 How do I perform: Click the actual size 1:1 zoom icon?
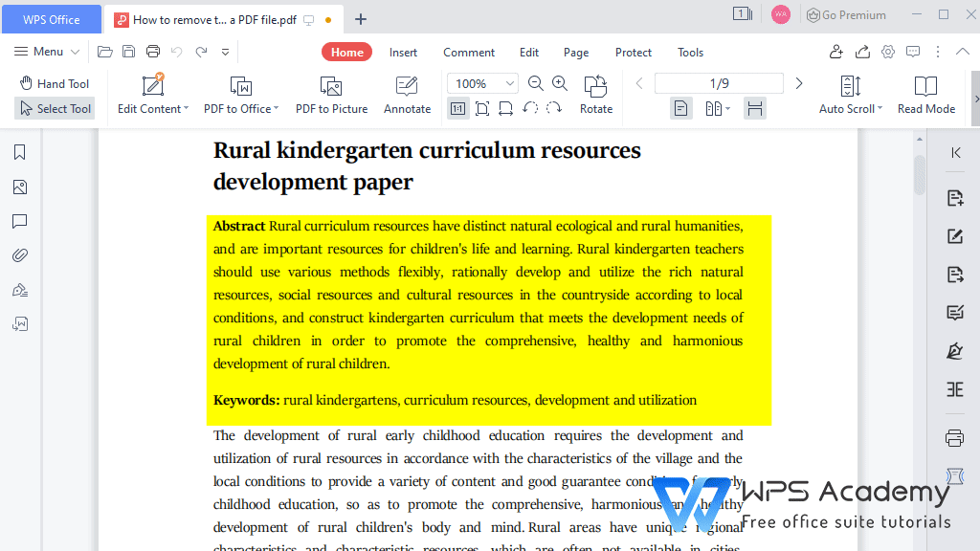click(457, 108)
